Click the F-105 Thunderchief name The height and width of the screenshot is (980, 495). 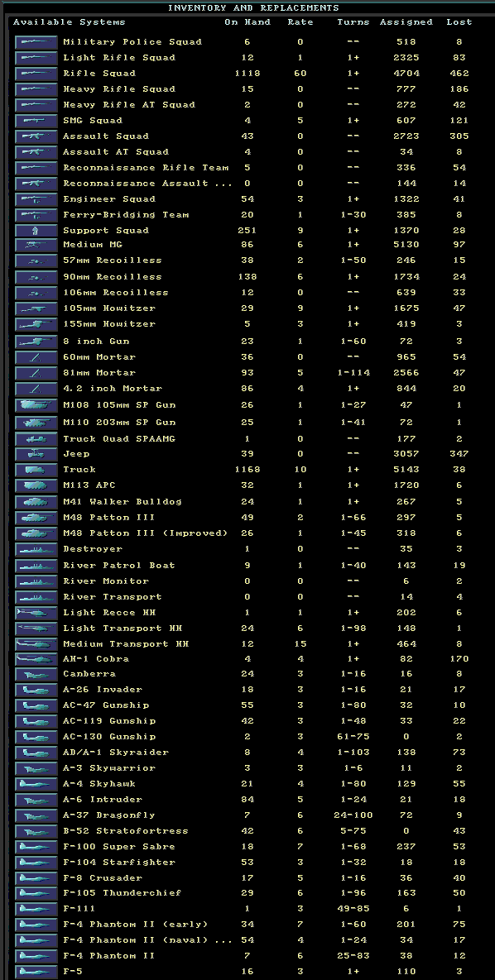pos(123,892)
